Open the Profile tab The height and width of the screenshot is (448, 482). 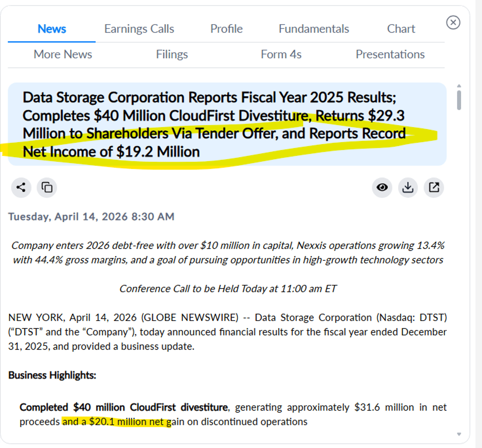tap(226, 29)
